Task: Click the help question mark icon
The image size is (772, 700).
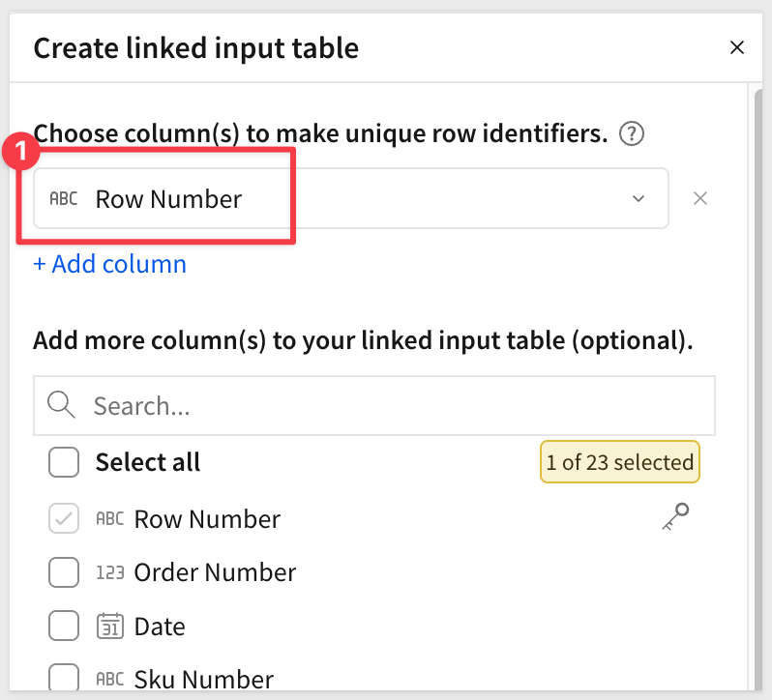Action: click(633, 133)
